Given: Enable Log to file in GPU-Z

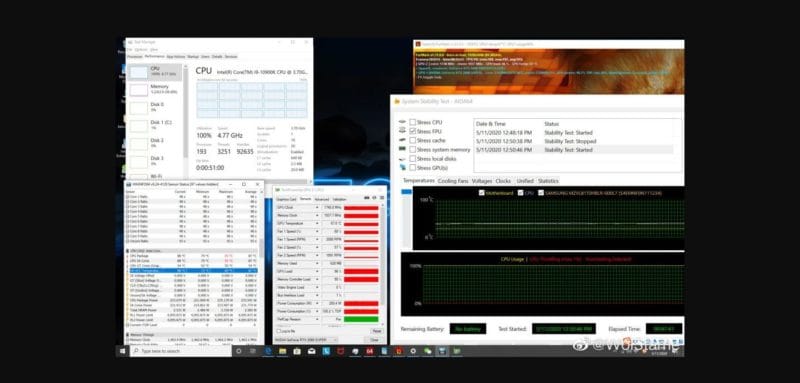Looking at the screenshot, I should (x=278, y=331).
